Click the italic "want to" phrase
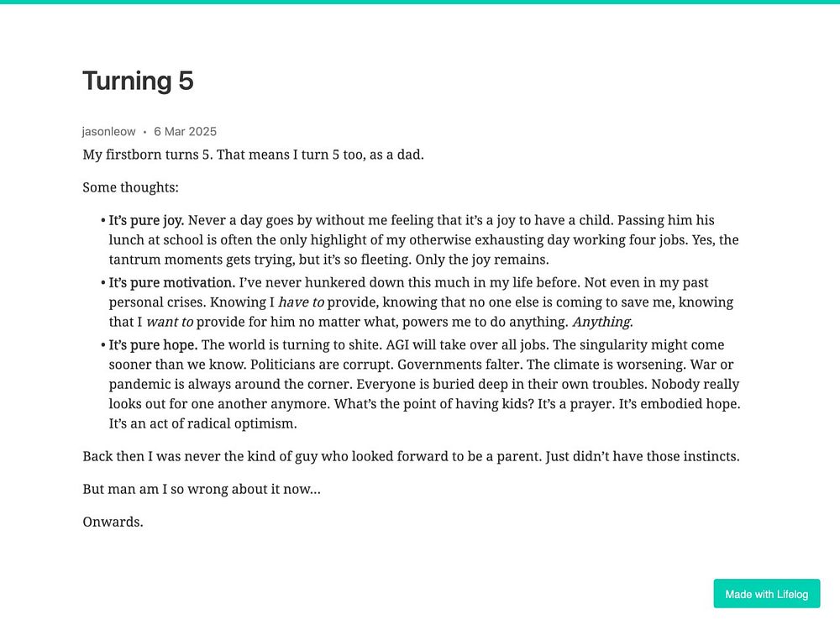The width and height of the screenshot is (840, 625). pos(170,322)
